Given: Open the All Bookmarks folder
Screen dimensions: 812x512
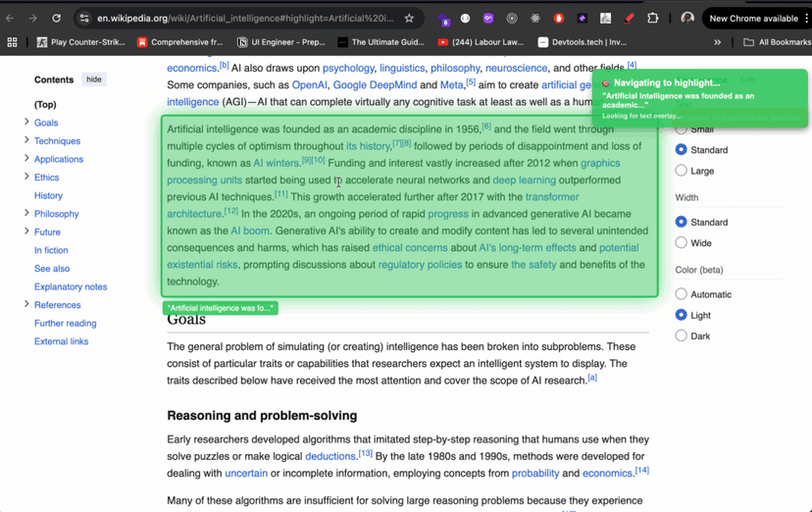Looking at the screenshot, I should click(776, 42).
